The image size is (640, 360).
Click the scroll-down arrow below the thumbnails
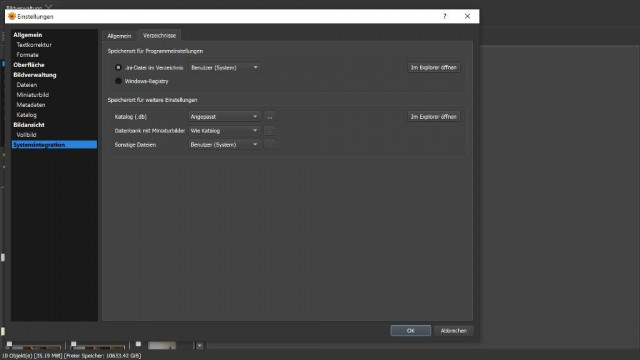pyautogui.click(x=200, y=346)
